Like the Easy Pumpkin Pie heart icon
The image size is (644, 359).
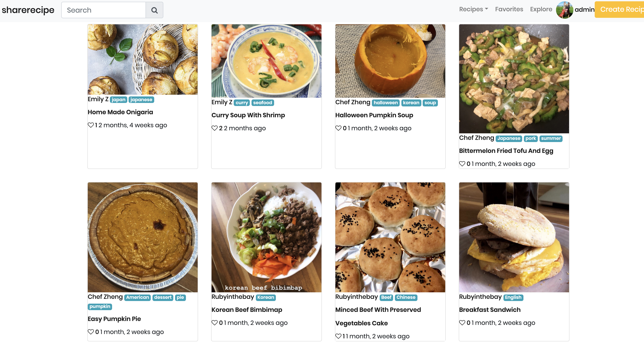click(91, 332)
